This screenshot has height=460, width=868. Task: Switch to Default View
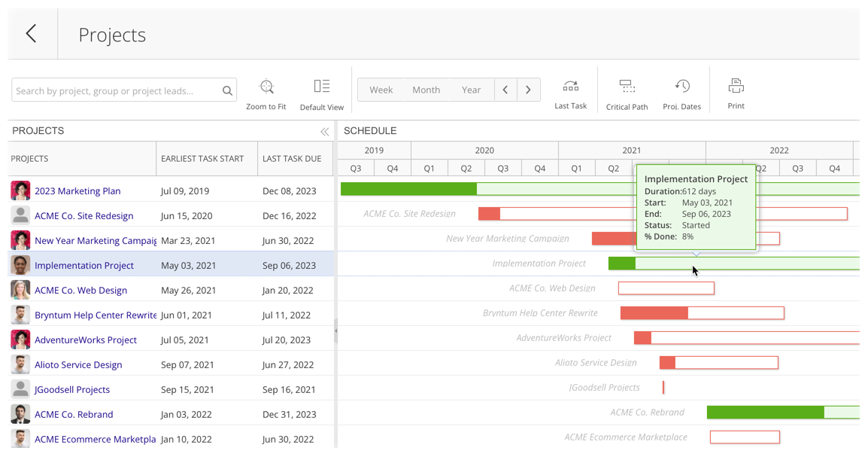coord(322,94)
